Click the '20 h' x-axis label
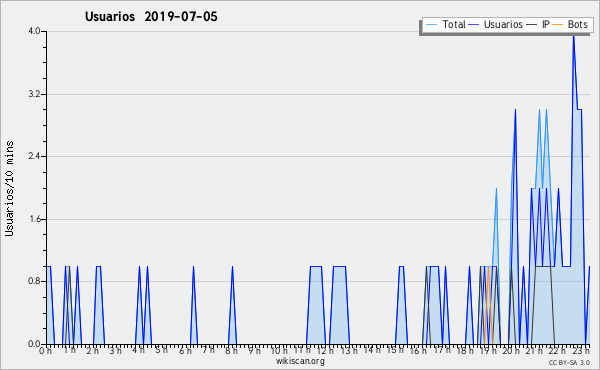 (x=512, y=350)
